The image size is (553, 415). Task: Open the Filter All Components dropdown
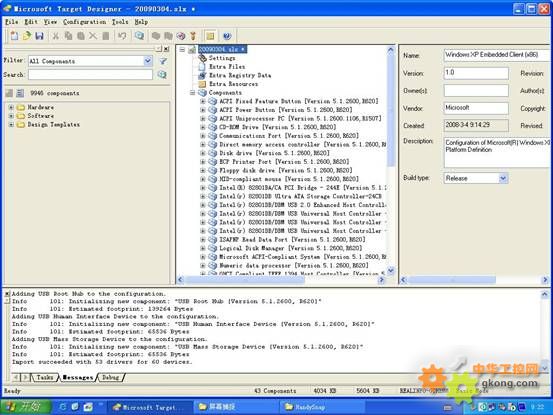click(148, 61)
